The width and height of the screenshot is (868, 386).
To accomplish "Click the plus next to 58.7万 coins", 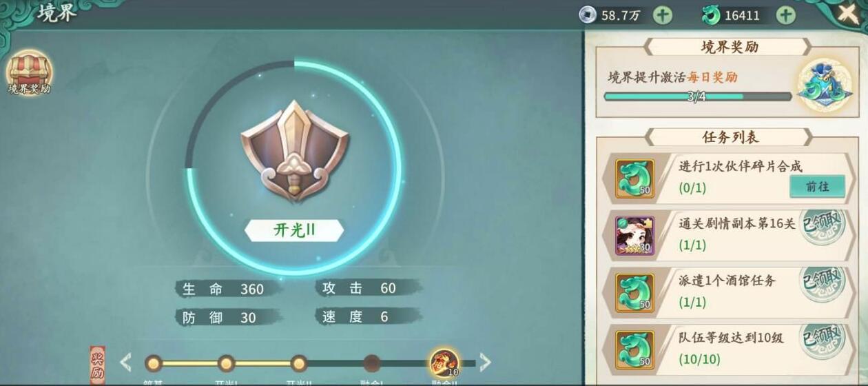I will [x=662, y=14].
